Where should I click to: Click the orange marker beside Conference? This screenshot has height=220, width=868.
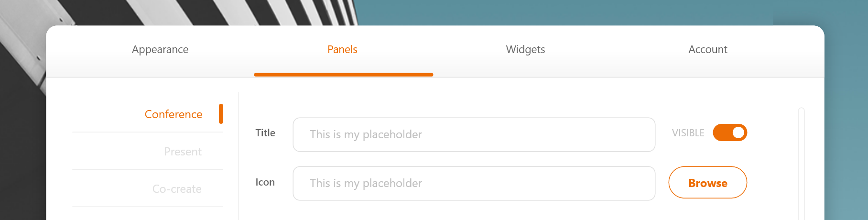point(221,114)
